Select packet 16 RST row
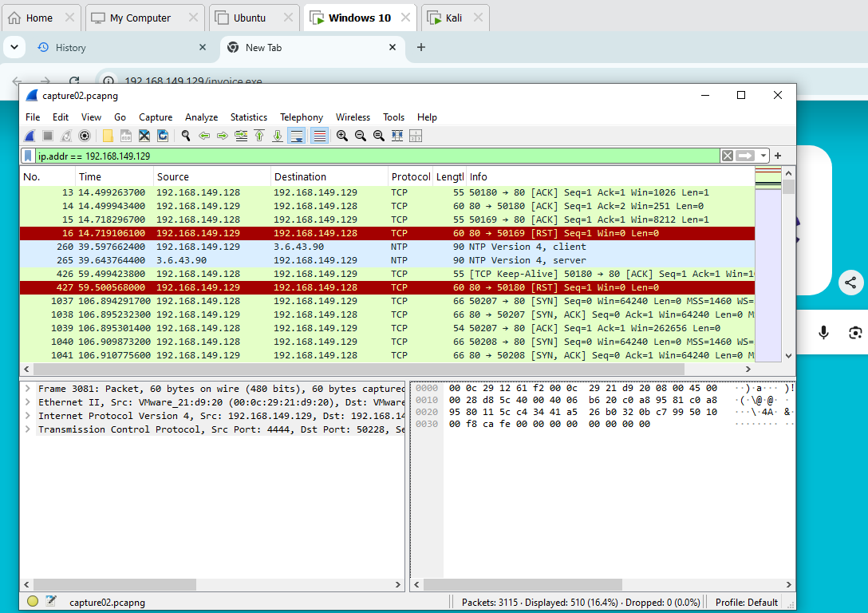 (388, 233)
